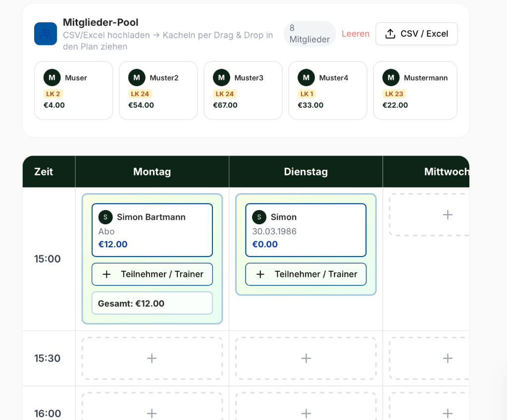The image size is (507, 420).
Task: Add slot for Montag at 15:30
Action: [152, 358]
